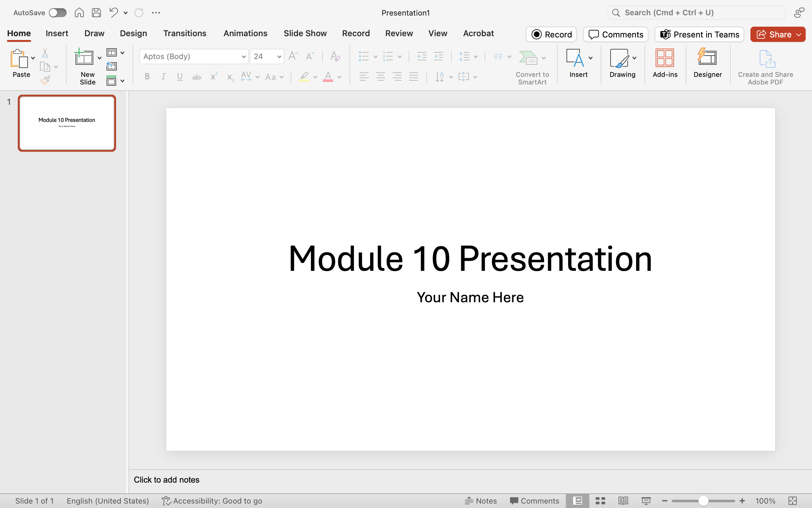812x508 pixels.
Task: Select slide 1 thumbnail
Action: 67,123
